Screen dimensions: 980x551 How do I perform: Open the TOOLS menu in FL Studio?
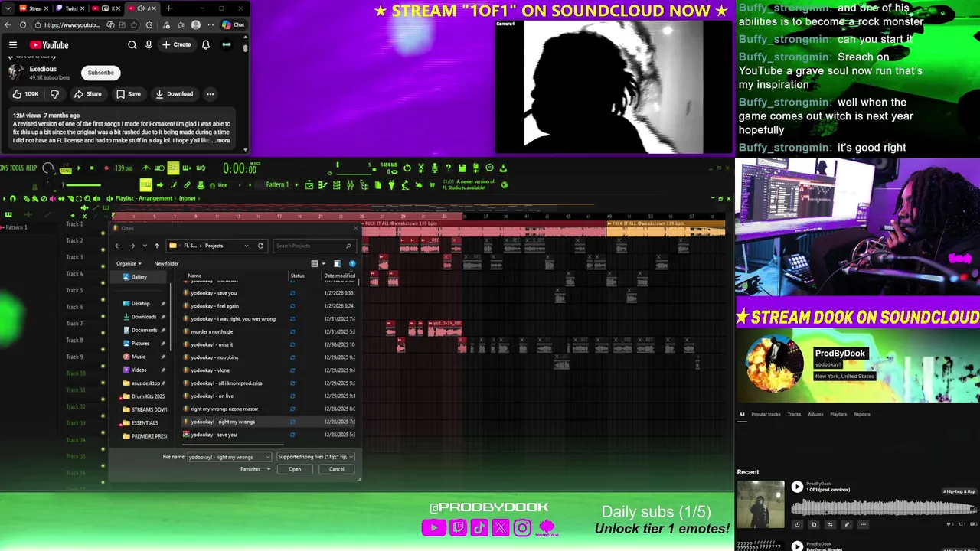click(16, 168)
